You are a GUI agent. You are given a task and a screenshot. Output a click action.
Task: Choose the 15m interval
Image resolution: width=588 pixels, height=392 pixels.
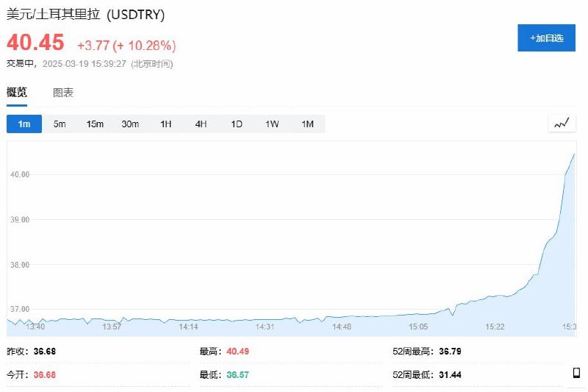pyautogui.click(x=95, y=124)
